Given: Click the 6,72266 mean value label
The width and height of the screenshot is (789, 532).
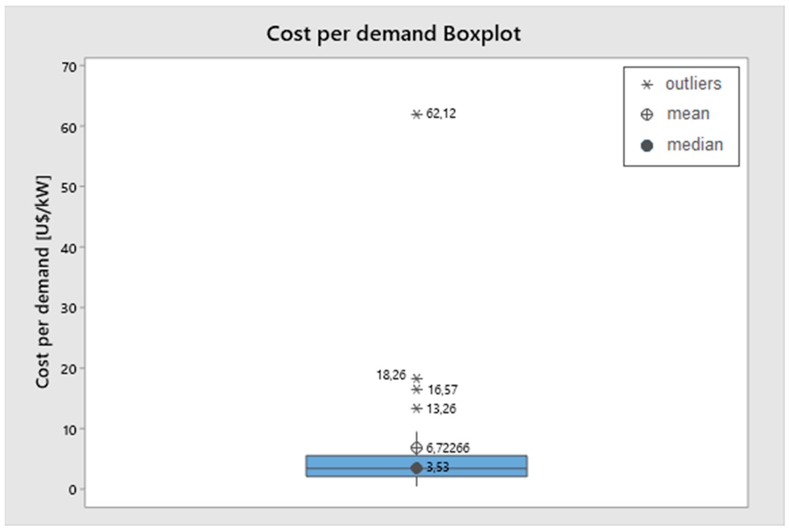Looking at the screenshot, I should point(448,448).
